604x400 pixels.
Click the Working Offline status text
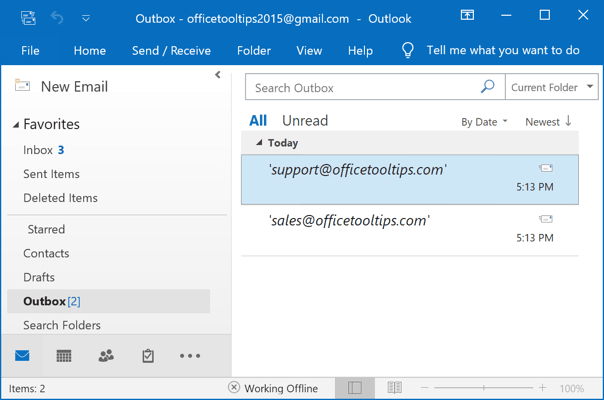coord(281,388)
